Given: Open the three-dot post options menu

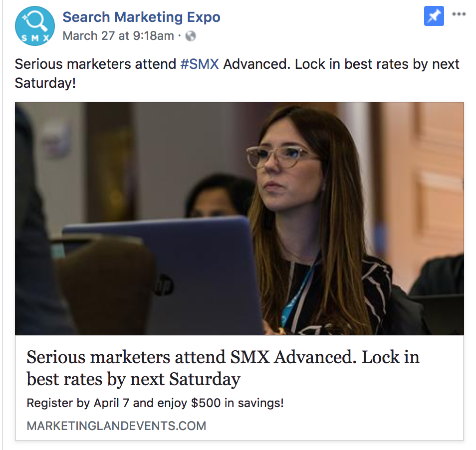Looking at the screenshot, I should click(459, 14).
